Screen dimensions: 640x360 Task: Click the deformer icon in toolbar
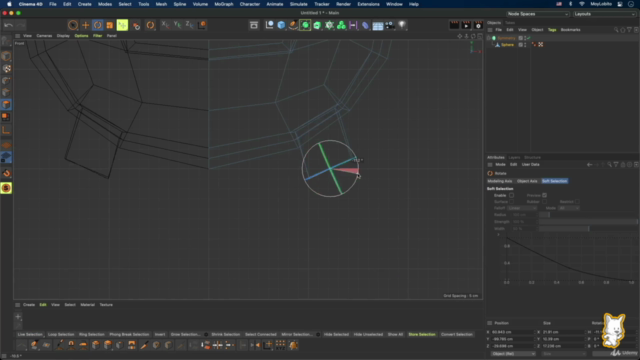click(365, 25)
